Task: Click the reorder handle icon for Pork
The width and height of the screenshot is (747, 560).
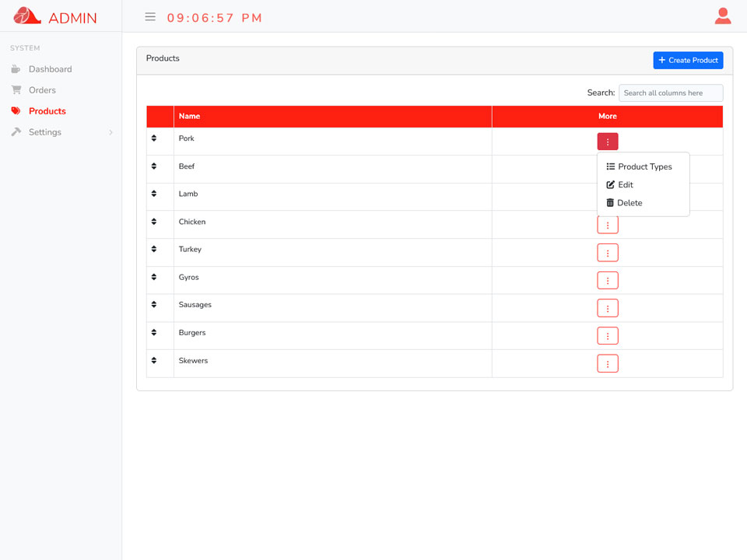Action: 154,138
